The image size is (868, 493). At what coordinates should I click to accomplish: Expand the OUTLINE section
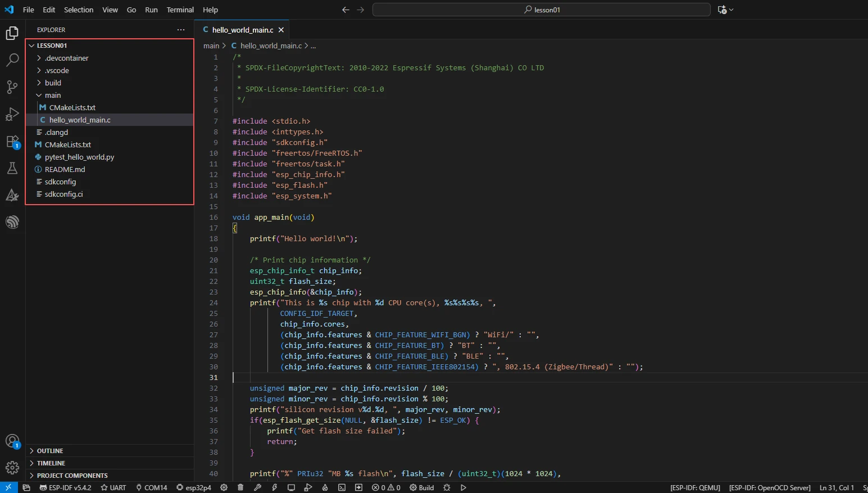[50, 451]
